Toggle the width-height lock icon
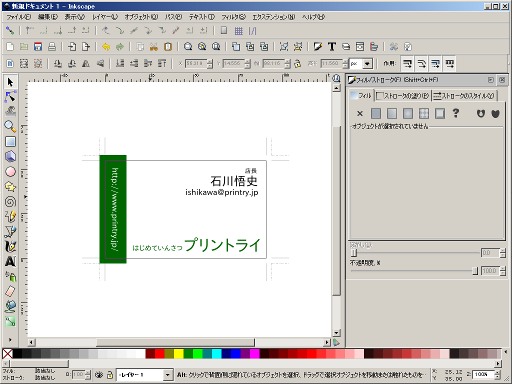Image resolution: width=512 pixels, height=384 pixels. pyautogui.click(x=297, y=63)
